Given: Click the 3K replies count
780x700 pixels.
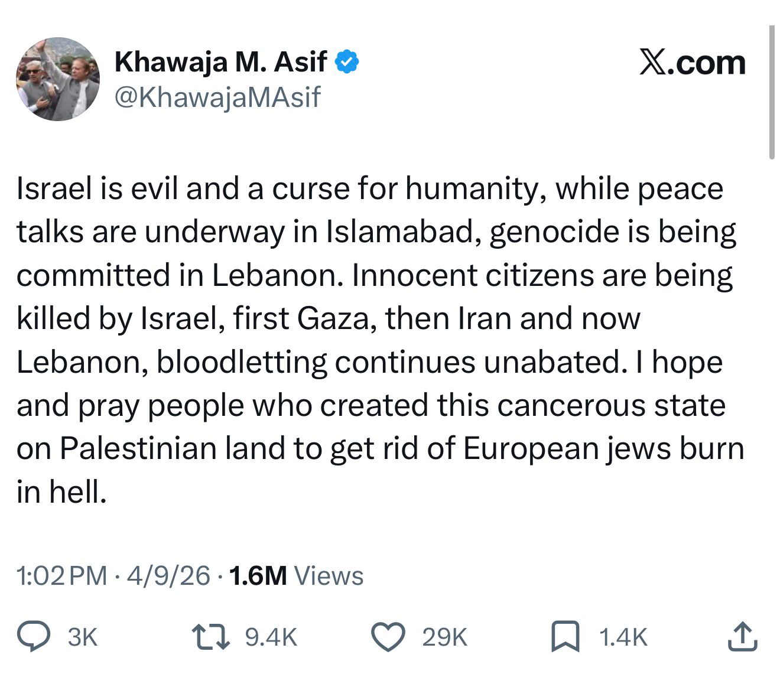Looking at the screenshot, I should pyautogui.click(x=82, y=637).
